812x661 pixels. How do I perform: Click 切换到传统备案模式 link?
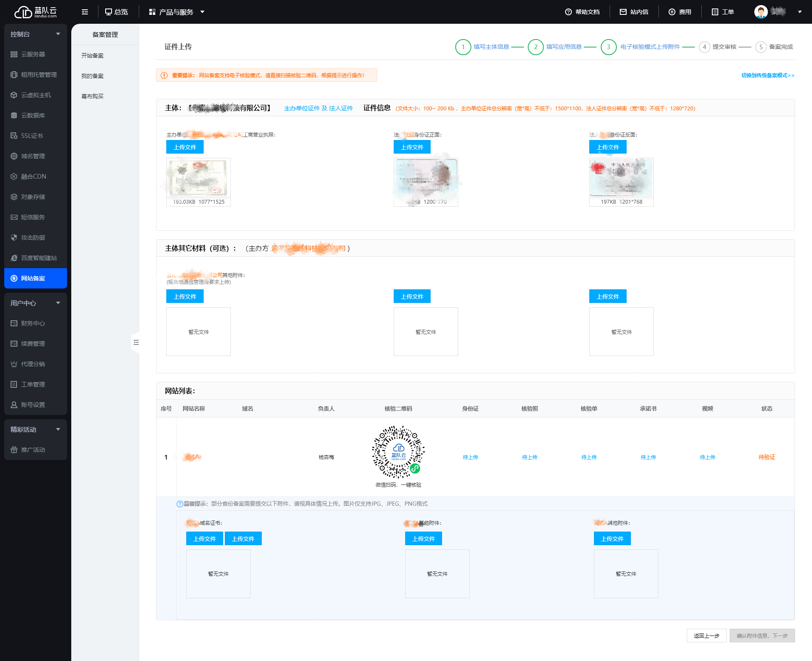coord(767,76)
